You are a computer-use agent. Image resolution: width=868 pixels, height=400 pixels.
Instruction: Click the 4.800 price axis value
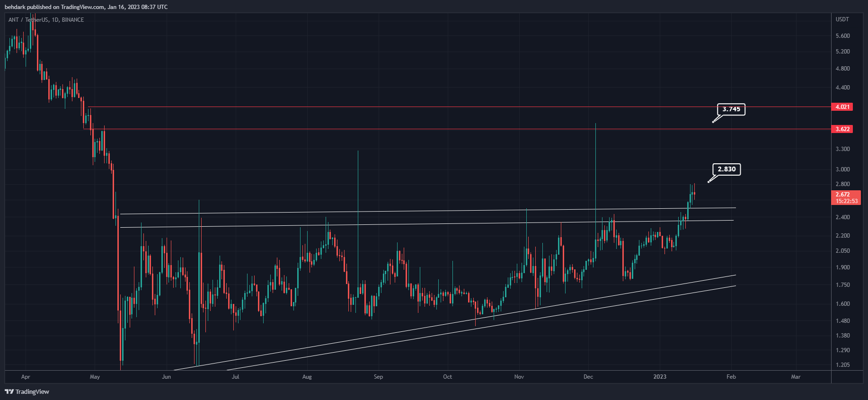(x=842, y=69)
